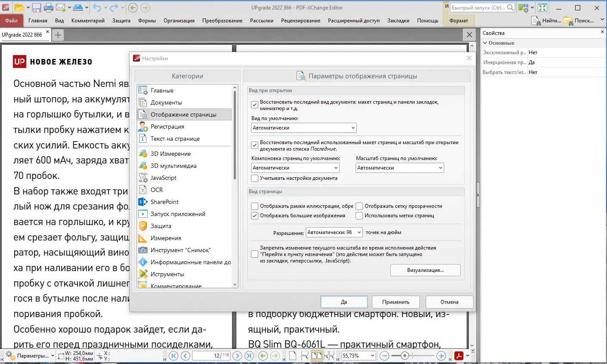Toggle the full screen mode icon

click(x=542, y=7)
